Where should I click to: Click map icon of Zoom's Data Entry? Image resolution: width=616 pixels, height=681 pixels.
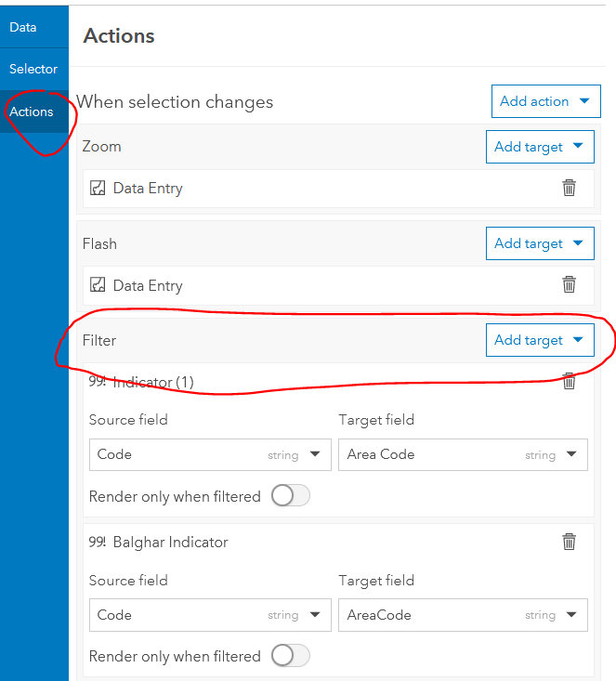coord(98,188)
